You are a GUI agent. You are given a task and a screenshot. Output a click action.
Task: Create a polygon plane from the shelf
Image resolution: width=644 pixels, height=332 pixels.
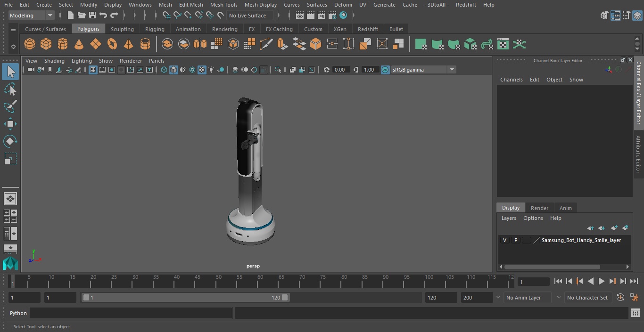pos(96,44)
